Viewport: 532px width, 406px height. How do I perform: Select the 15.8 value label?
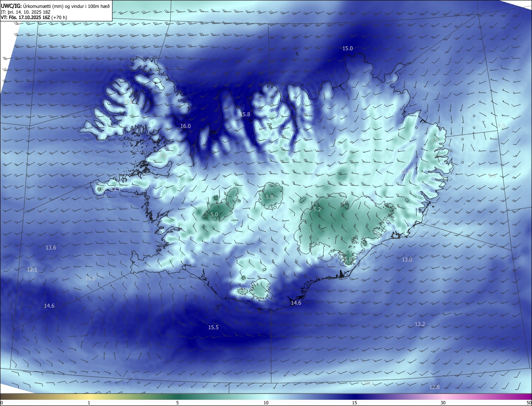pos(245,114)
